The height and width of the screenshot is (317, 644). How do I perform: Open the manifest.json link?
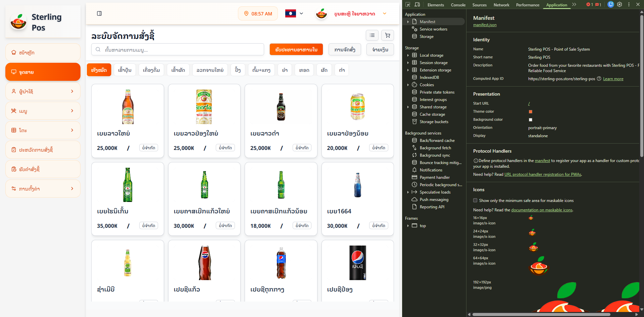(485, 25)
